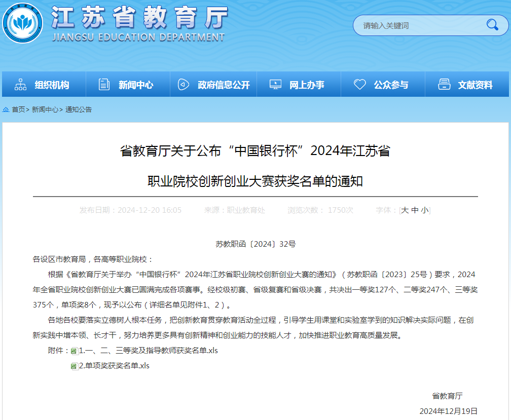Click the 公众参与 heart icon
The width and height of the screenshot is (511, 420).
tap(360, 85)
